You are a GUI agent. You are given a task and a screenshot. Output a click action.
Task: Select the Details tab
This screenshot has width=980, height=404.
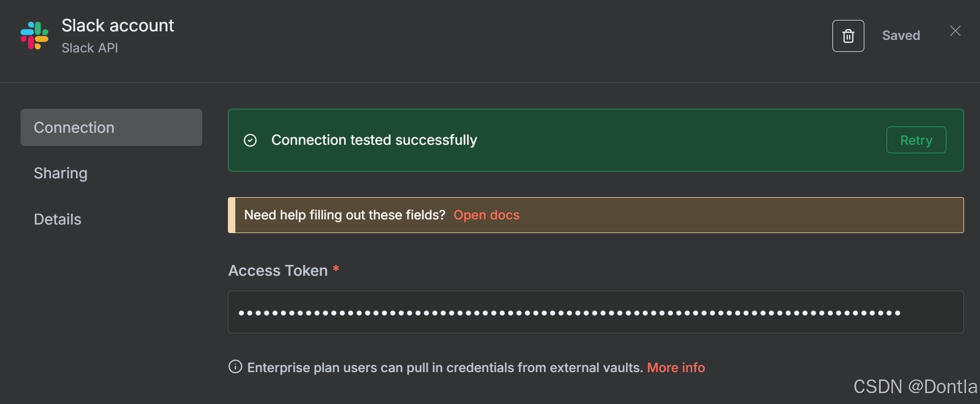[x=58, y=219]
